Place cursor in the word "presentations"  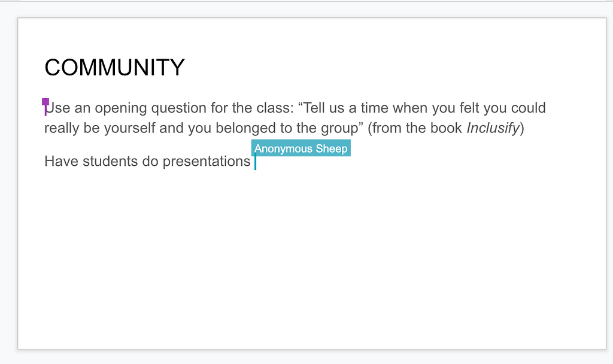207,162
